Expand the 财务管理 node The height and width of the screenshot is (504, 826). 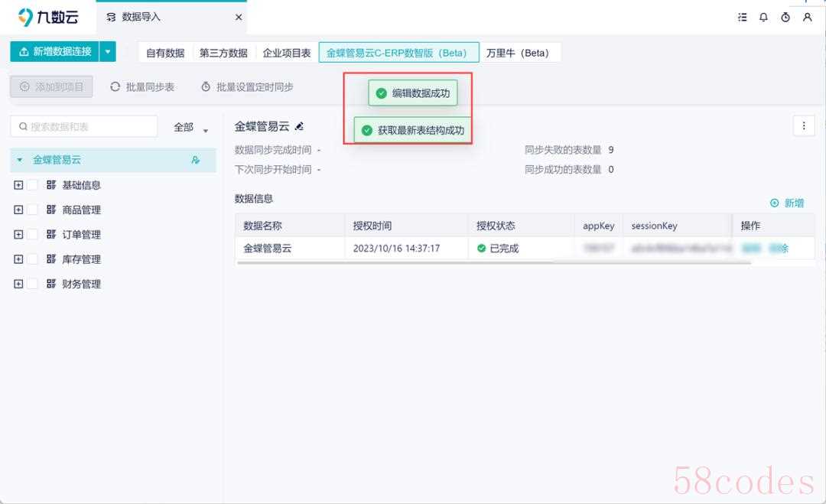[18, 284]
